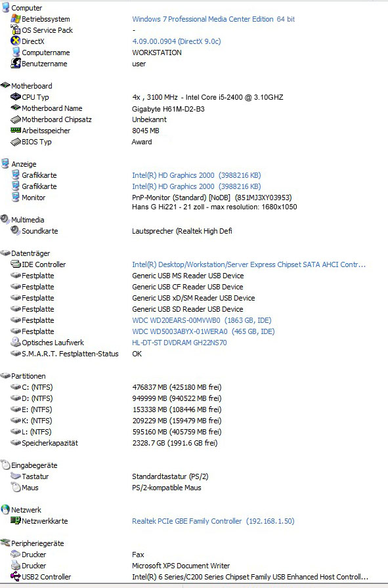Open the DirectX 9.0c version link

177,41
